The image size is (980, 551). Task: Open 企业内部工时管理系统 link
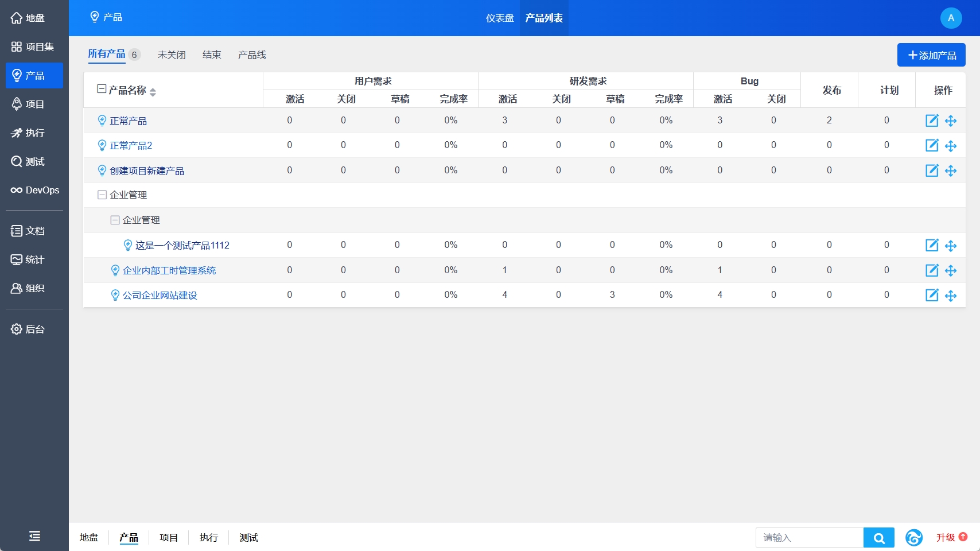point(169,270)
